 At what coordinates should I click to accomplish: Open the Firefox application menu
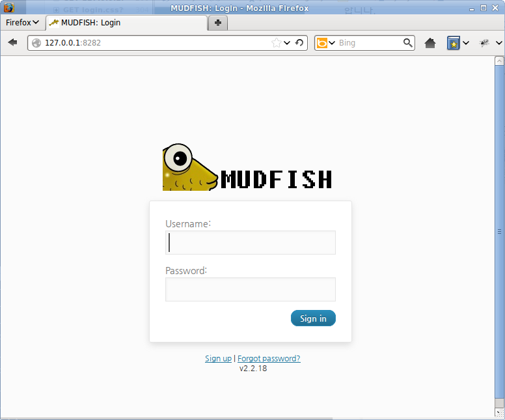22,23
